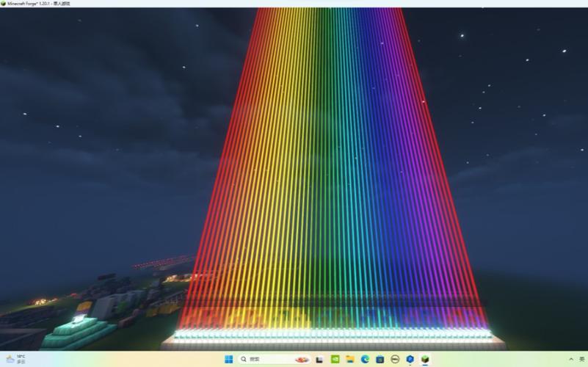The width and height of the screenshot is (588, 367).
Task: Open the Microsoft Store taskbar icon
Action: [380, 359]
